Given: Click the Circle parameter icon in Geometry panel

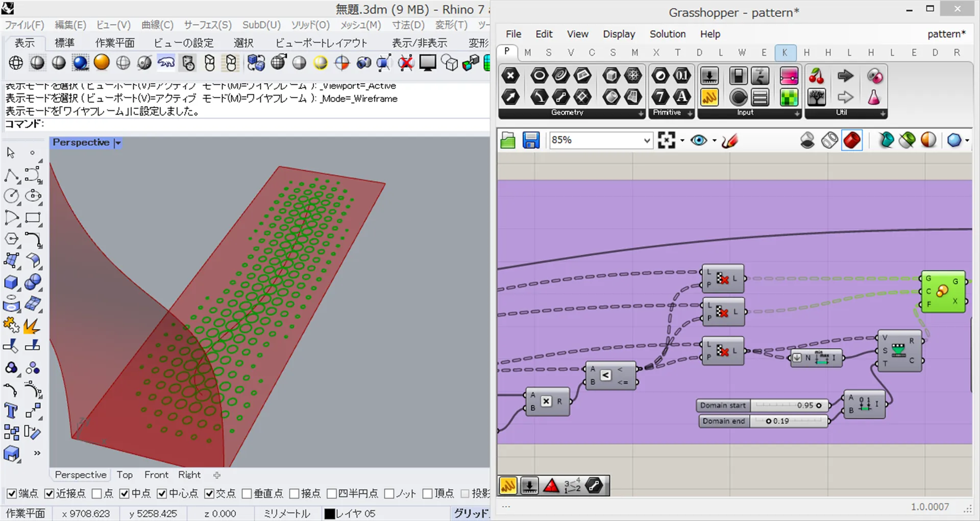Looking at the screenshot, I should (539, 76).
